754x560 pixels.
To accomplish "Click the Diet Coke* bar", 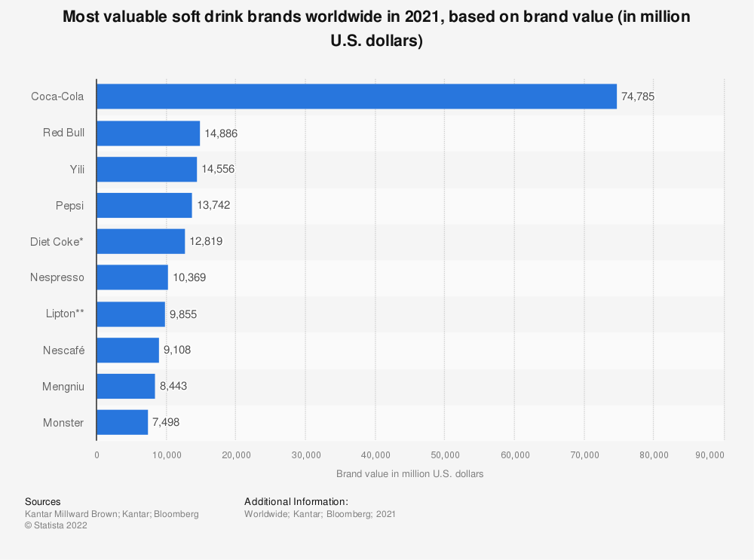I will point(141,241).
